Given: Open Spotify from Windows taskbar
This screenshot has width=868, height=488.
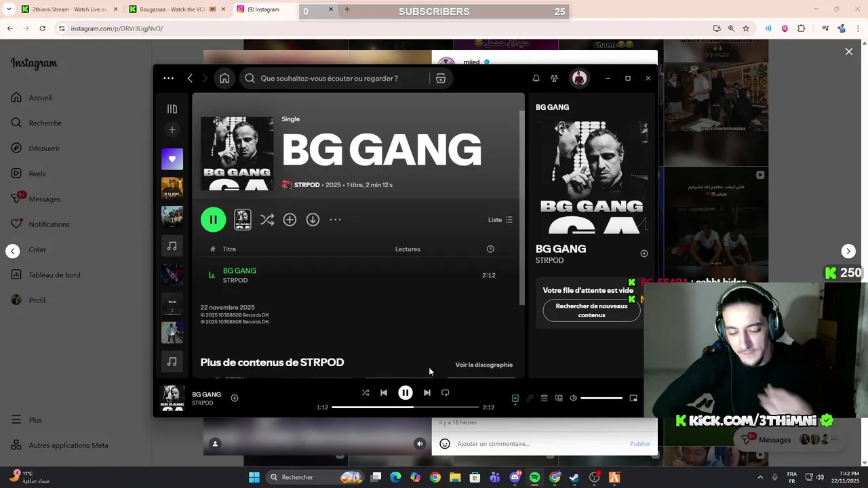Looking at the screenshot, I should coord(534,477).
